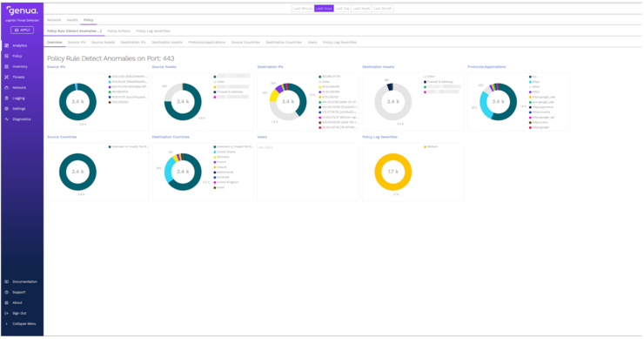Click the Destination Assets donut chart

(x=393, y=102)
